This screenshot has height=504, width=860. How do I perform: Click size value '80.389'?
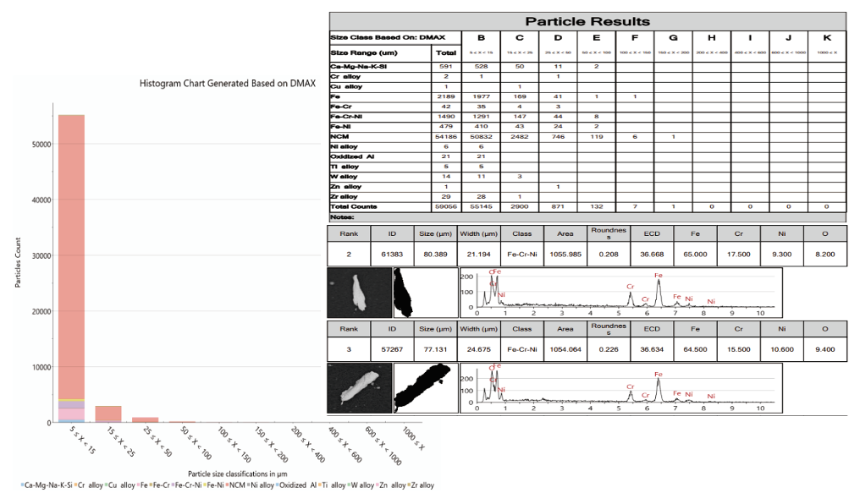(x=435, y=255)
